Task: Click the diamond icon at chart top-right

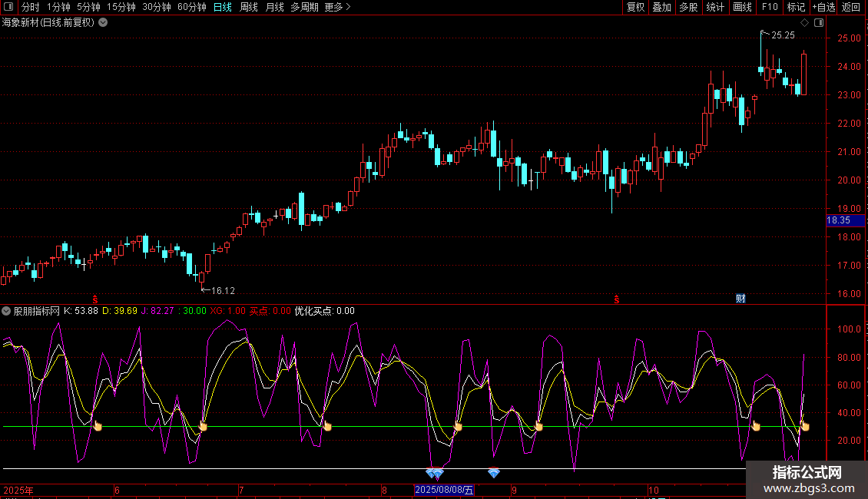Action: tap(805, 23)
